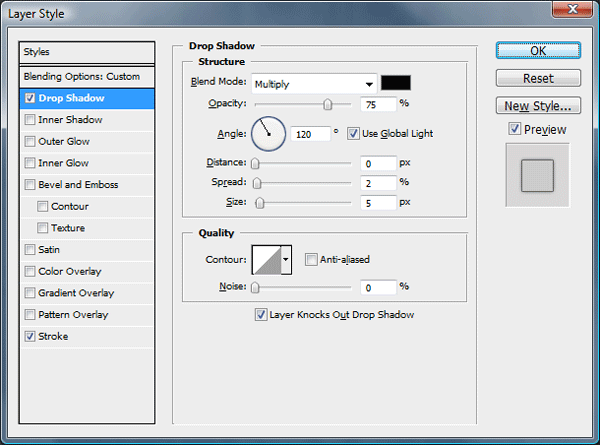Image resolution: width=600 pixels, height=445 pixels.
Task: Click the Angle dial control
Action: 268,134
